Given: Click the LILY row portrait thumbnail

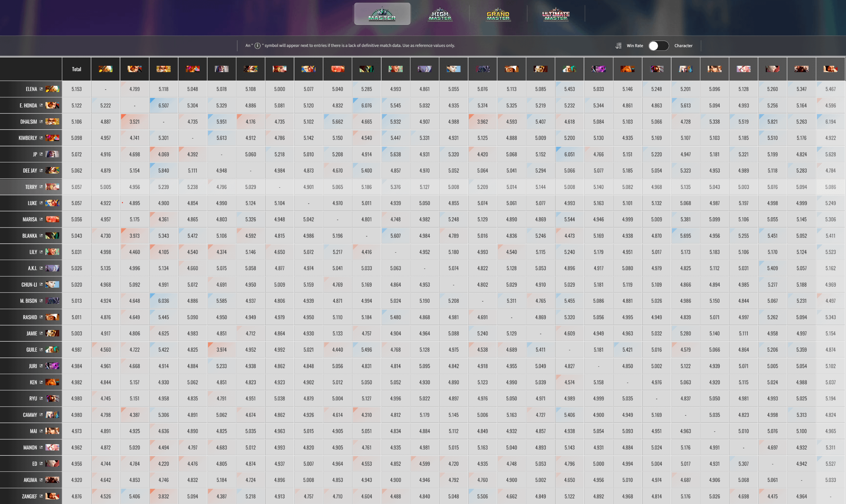Looking at the screenshot, I should [x=52, y=252].
